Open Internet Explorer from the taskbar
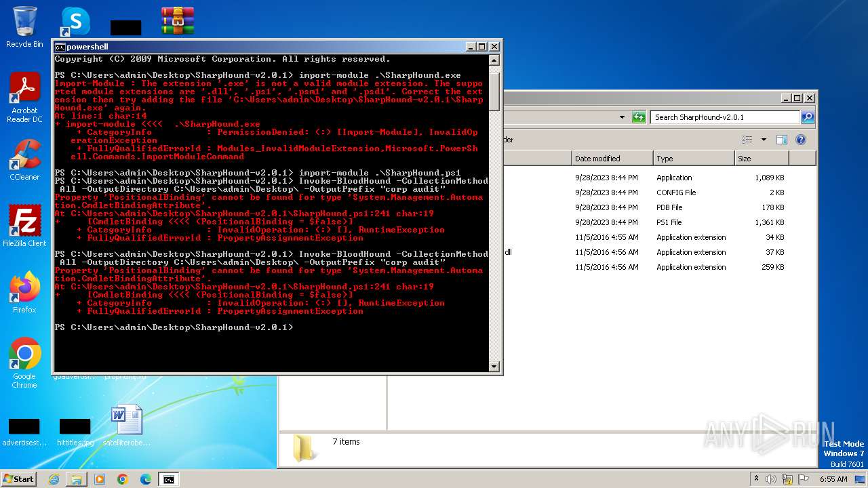 [54, 479]
